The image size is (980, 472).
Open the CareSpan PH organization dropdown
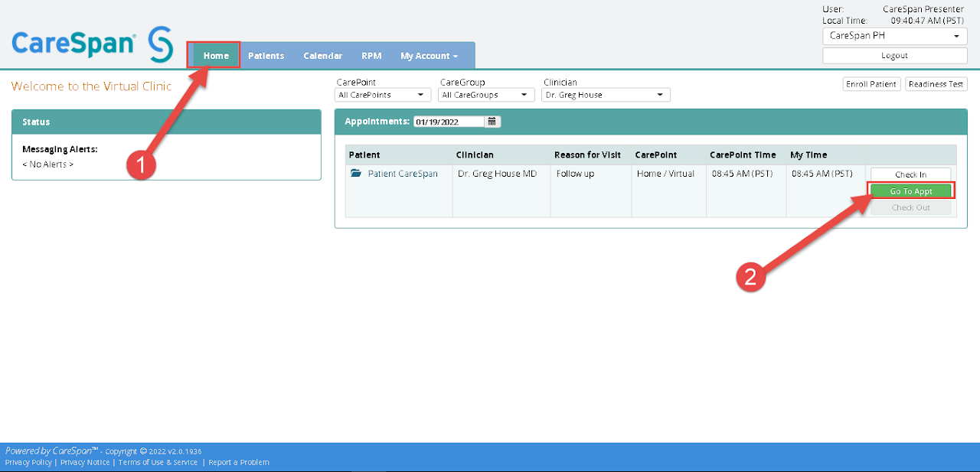point(894,36)
